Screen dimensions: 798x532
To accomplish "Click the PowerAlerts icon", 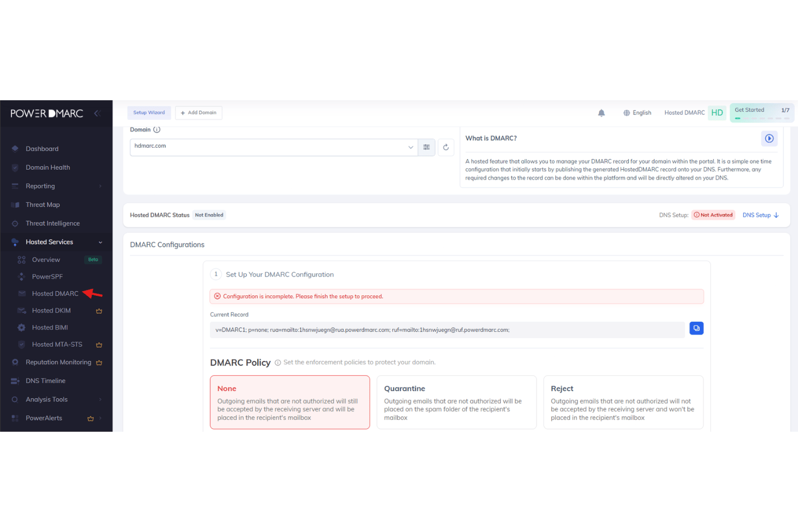I will pyautogui.click(x=15, y=418).
